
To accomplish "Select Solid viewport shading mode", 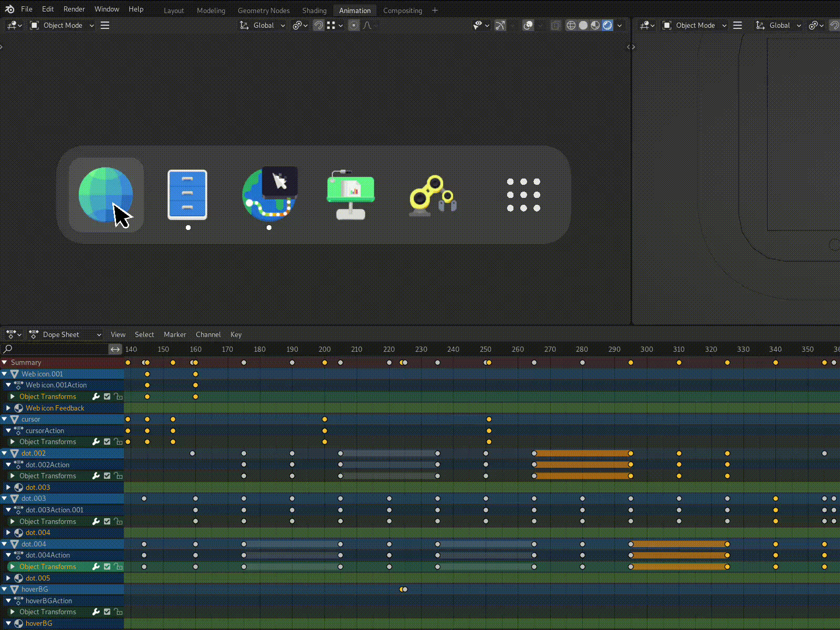I will pyautogui.click(x=583, y=25).
